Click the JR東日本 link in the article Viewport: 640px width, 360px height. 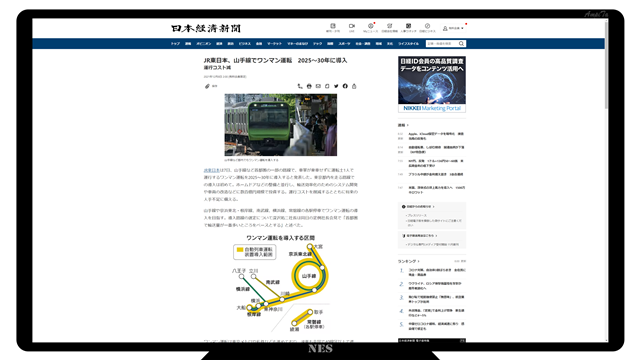pyautogui.click(x=211, y=170)
